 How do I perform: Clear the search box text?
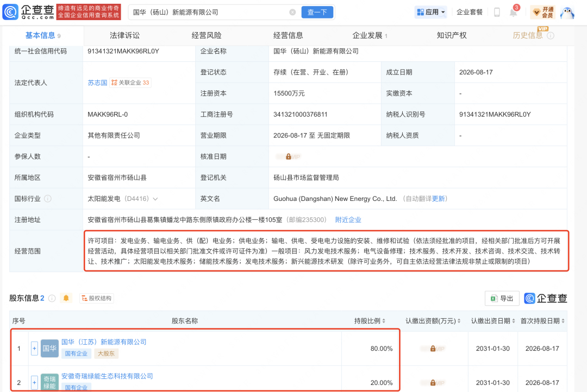coord(292,12)
